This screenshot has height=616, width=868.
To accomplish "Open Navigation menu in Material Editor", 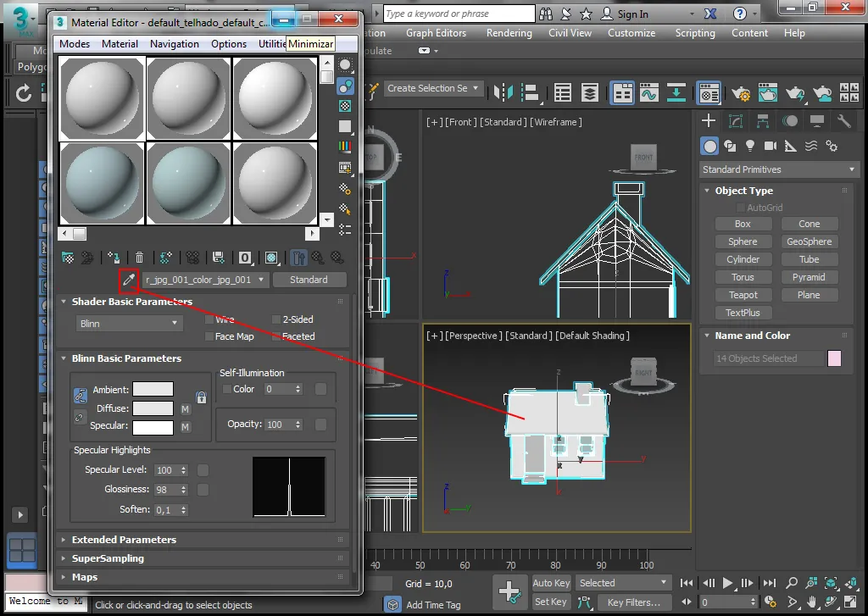I will tap(175, 44).
